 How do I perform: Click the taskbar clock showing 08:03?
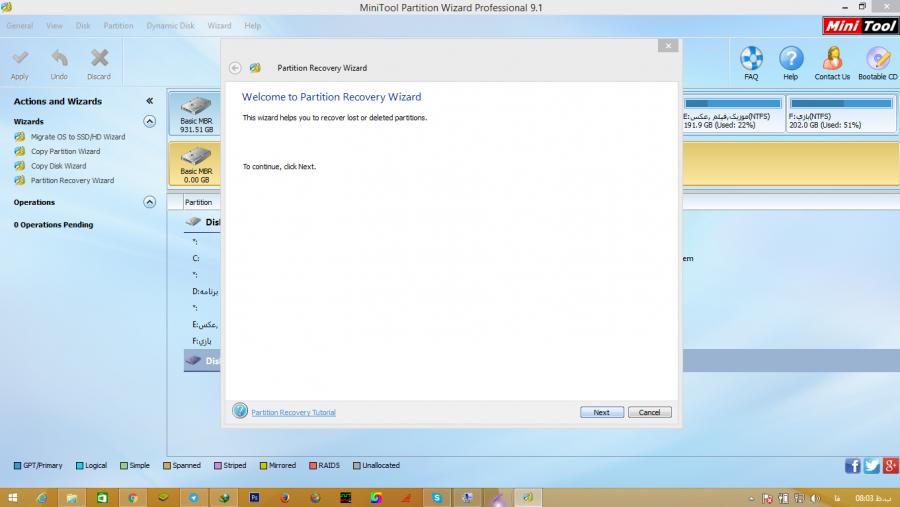pyautogui.click(x=874, y=498)
